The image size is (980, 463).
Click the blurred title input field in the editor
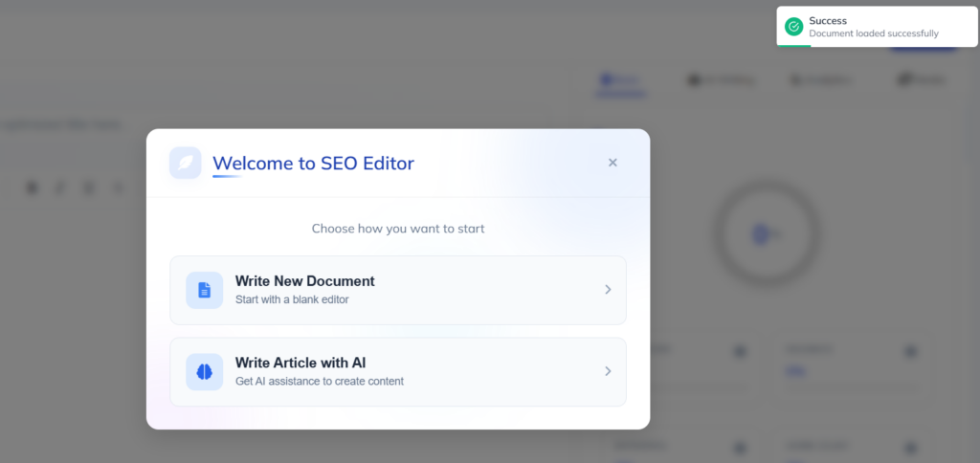tap(62, 124)
